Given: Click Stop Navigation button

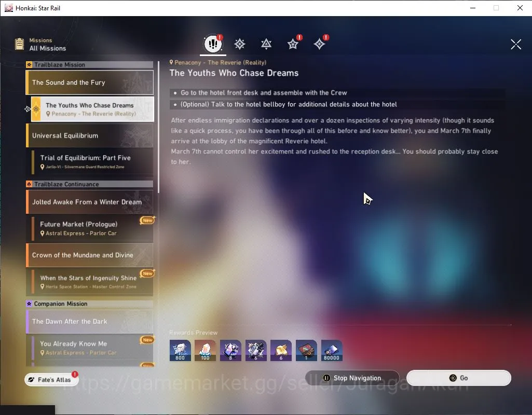Looking at the screenshot, I should 352,378.
